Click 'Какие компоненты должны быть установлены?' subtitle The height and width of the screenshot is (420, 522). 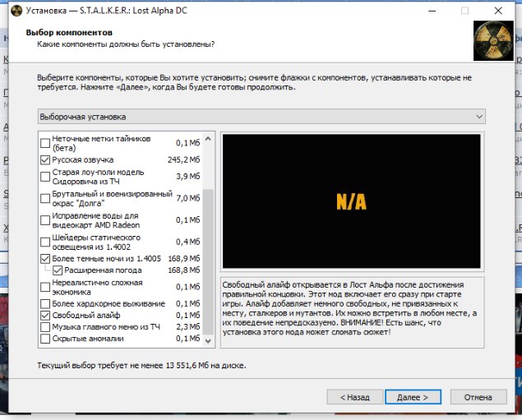click(126, 44)
